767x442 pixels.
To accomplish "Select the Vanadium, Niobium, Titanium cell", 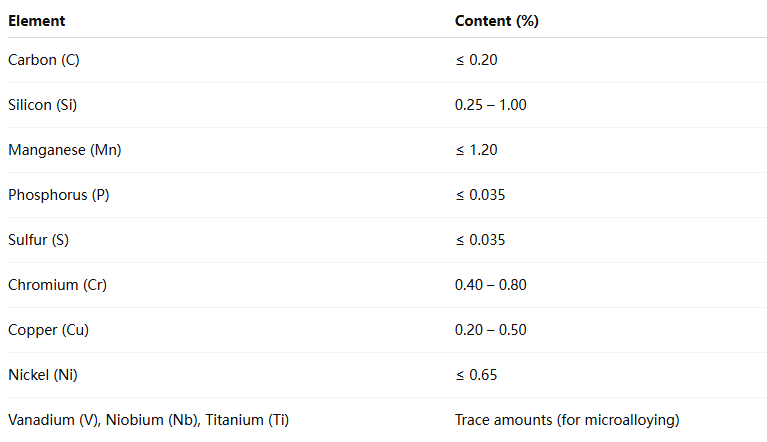I will click(148, 420).
